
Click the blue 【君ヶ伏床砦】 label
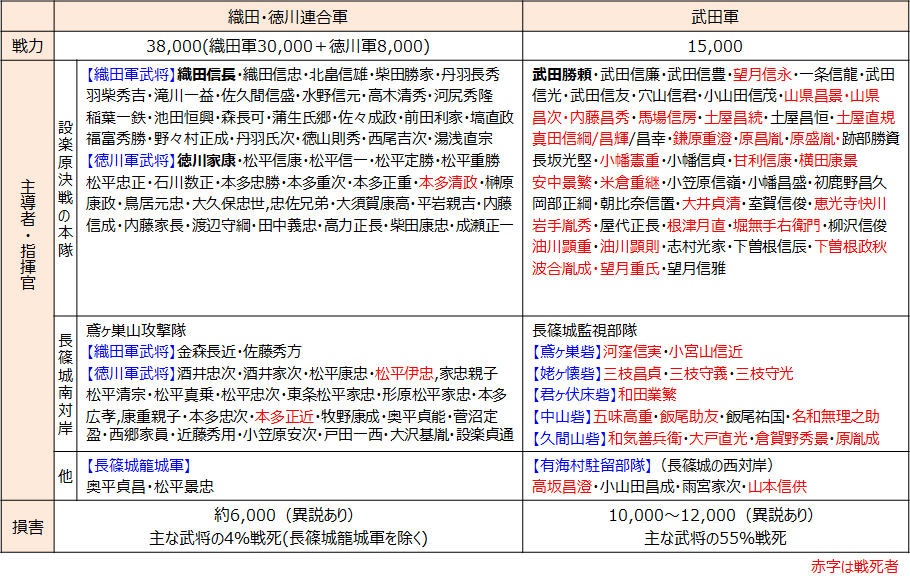574,394
